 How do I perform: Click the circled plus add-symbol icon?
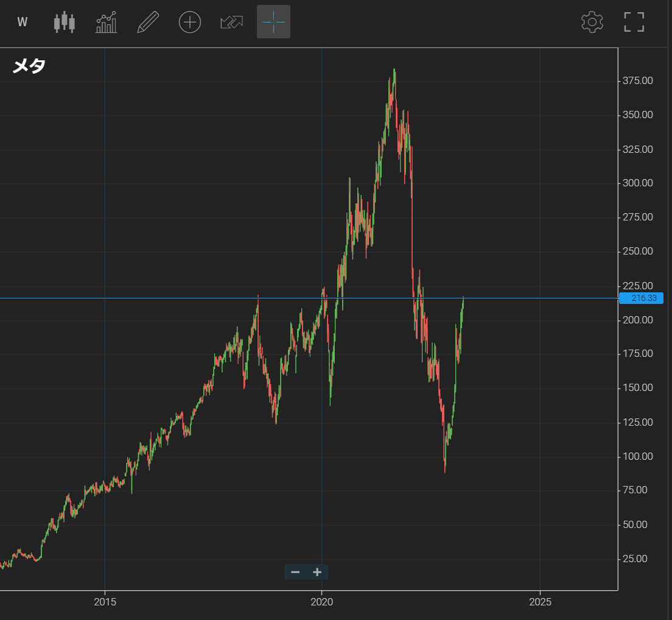(189, 23)
